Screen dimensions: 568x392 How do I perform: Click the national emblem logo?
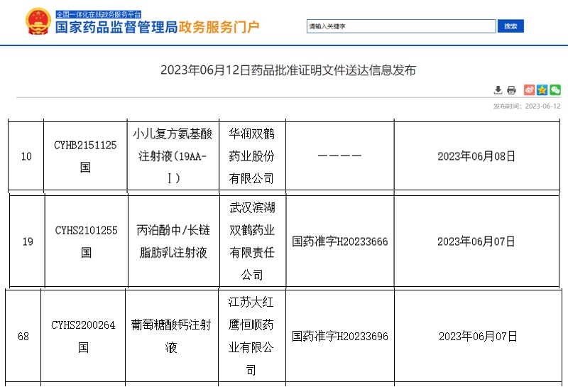[x=38, y=21]
